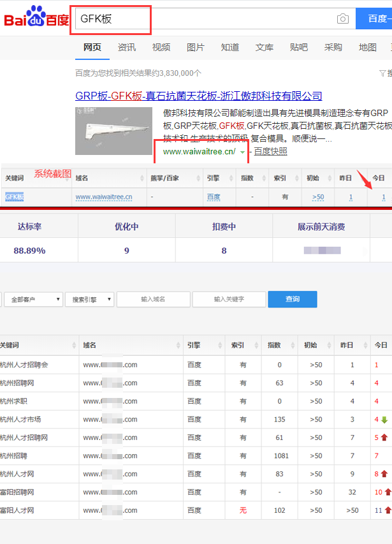Expand the green arrow beside result URL
392x544 pixels.
[x=243, y=152]
